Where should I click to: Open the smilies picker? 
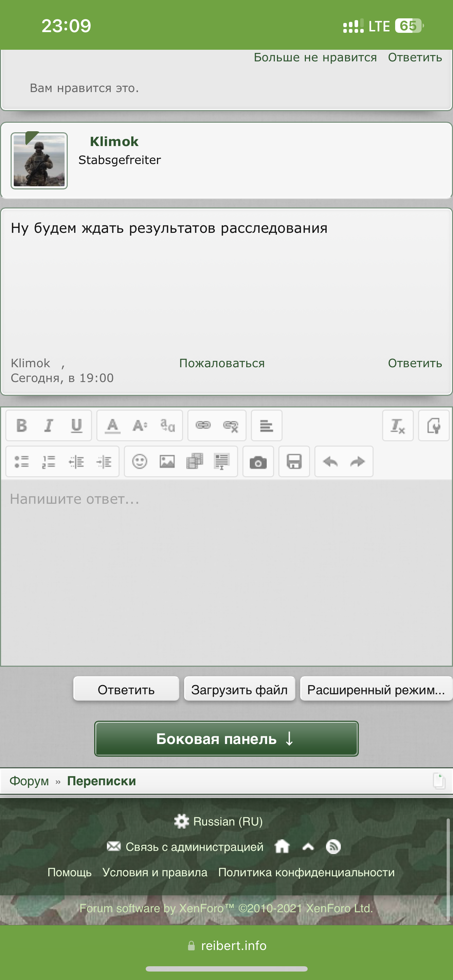pos(140,461)
